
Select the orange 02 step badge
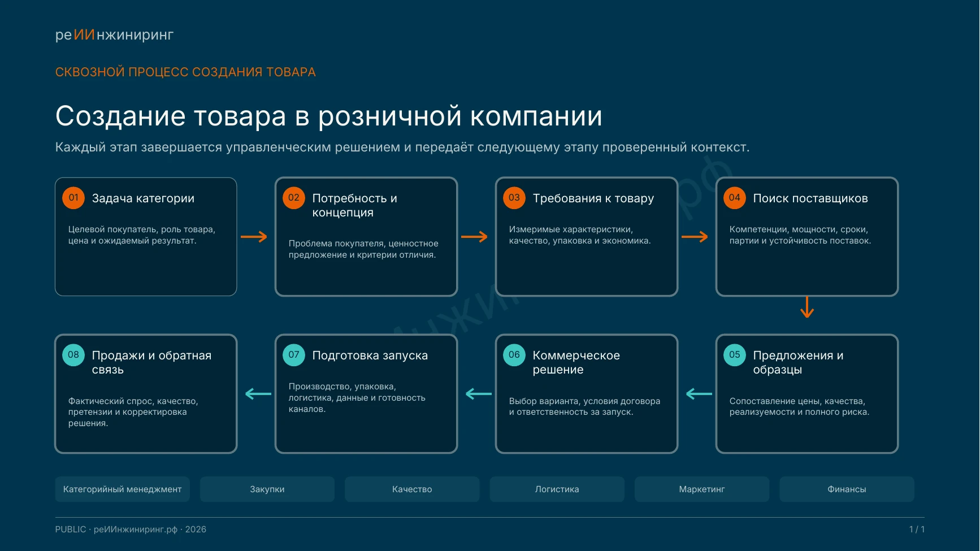(294, 198)
